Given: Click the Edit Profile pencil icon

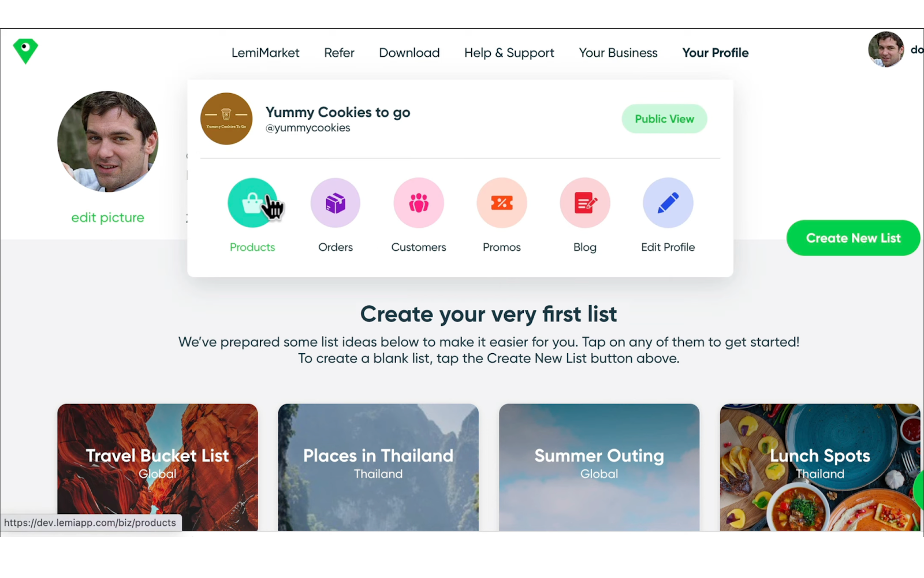Looking at the screenshot, I should 668,203.
